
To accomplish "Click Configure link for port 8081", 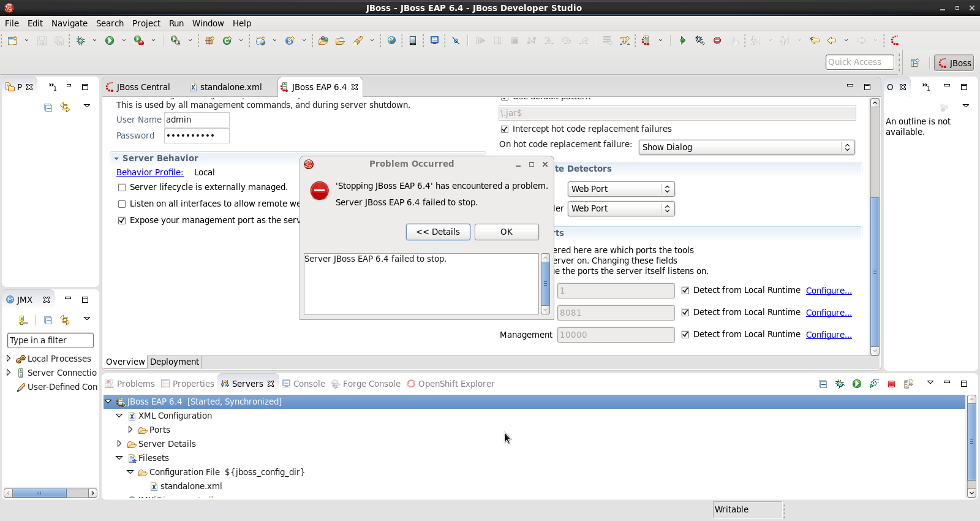I will [829, 313].
